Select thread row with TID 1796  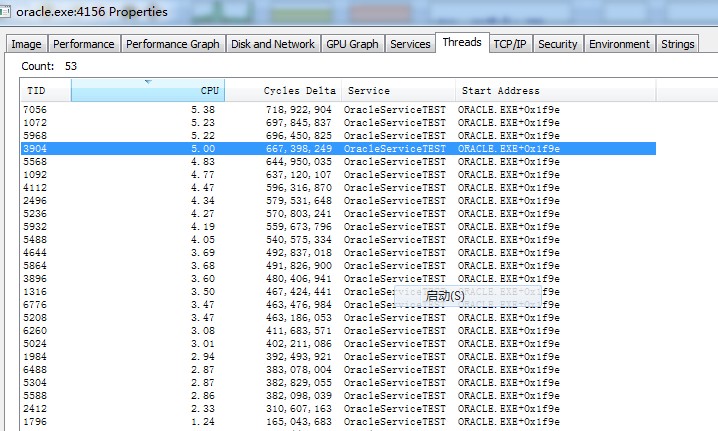[x=338, y=421]
